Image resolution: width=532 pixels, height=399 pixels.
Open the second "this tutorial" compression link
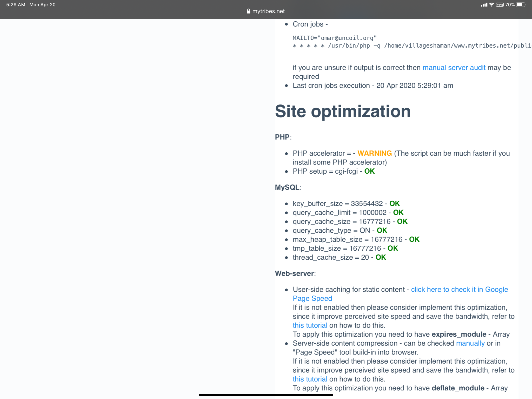click(310, 379)
